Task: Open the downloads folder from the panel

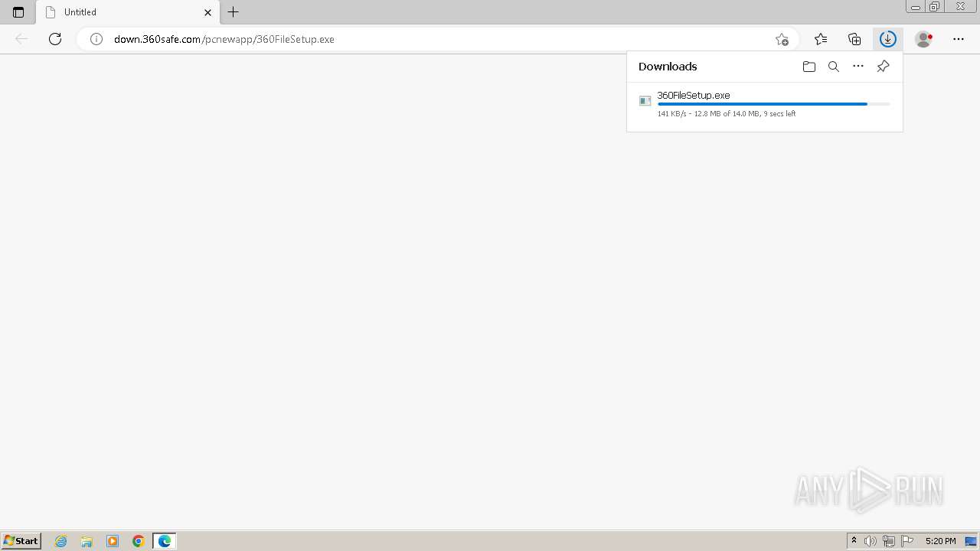Action: pyautogui.click(x=809, y=67)
